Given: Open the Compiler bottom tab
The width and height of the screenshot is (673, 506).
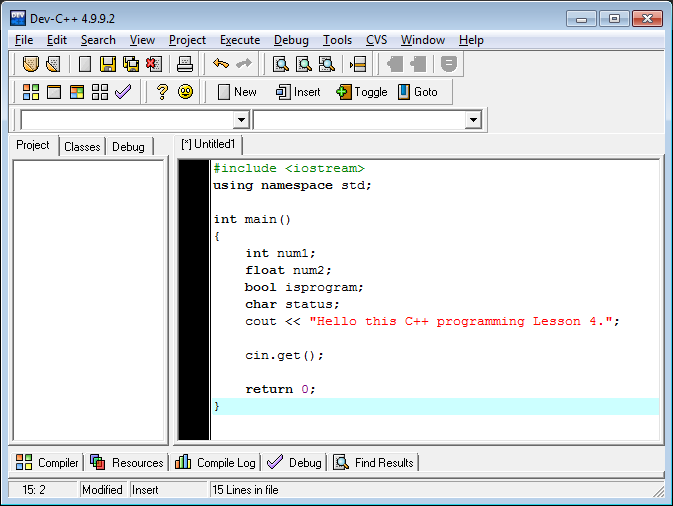Looking at the screenshot, I should click(x=47, y=463).
